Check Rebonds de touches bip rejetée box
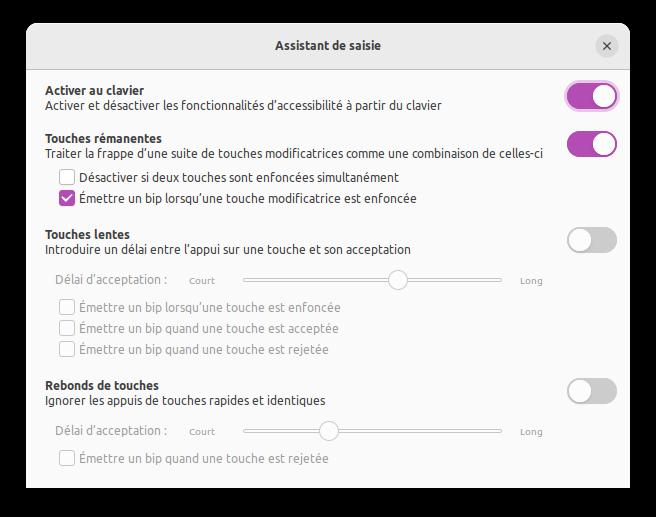Viewport: 656px width, 517px height. click(x=67, y=458)
